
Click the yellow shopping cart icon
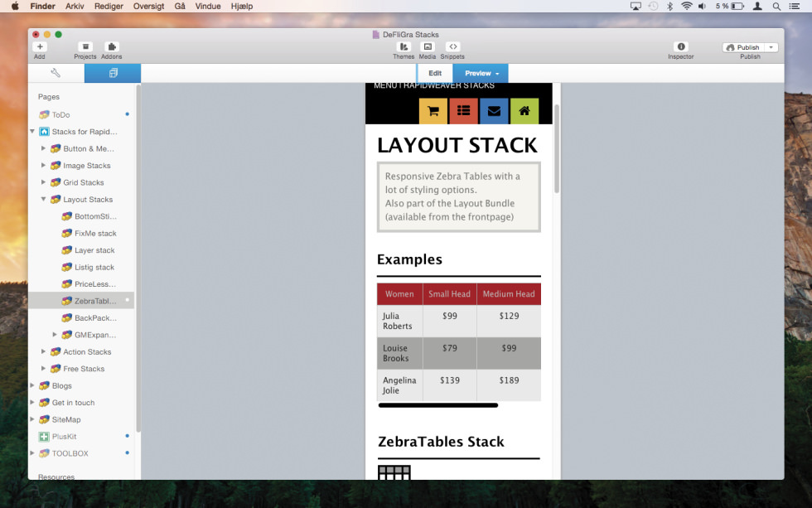click(433, 111)
